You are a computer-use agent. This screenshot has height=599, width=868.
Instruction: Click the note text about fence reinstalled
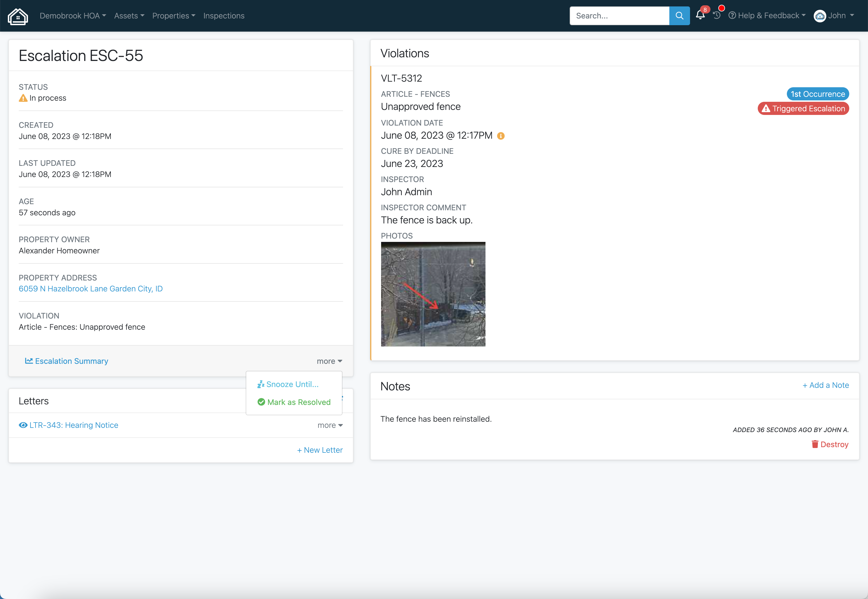pos(436,419)
